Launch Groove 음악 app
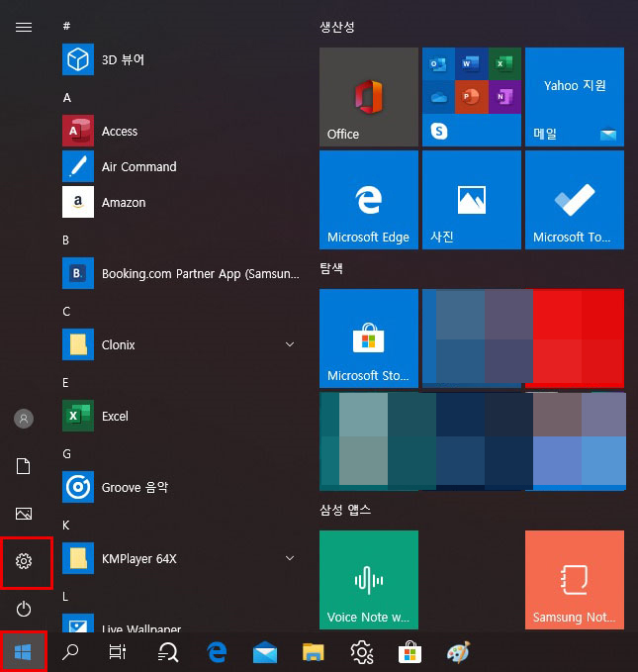Image resolution: width=638 pixels, height=672 pixels. (181, 487)
